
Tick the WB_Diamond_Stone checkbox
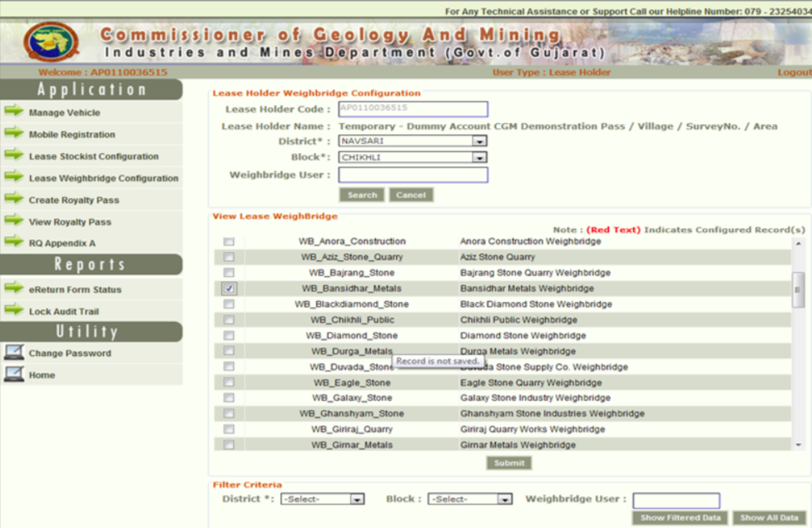point(228,335)
